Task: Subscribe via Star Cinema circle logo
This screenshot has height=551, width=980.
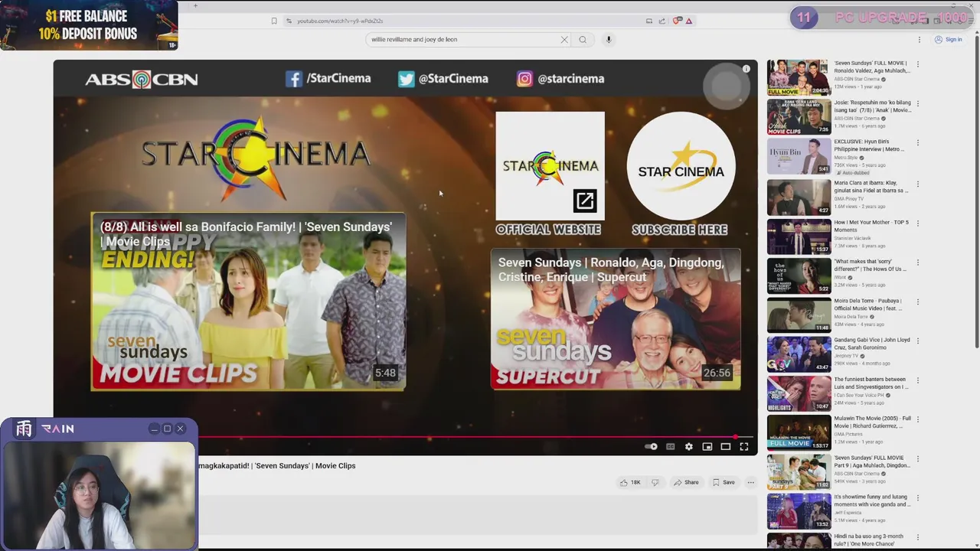Action: 681,166
